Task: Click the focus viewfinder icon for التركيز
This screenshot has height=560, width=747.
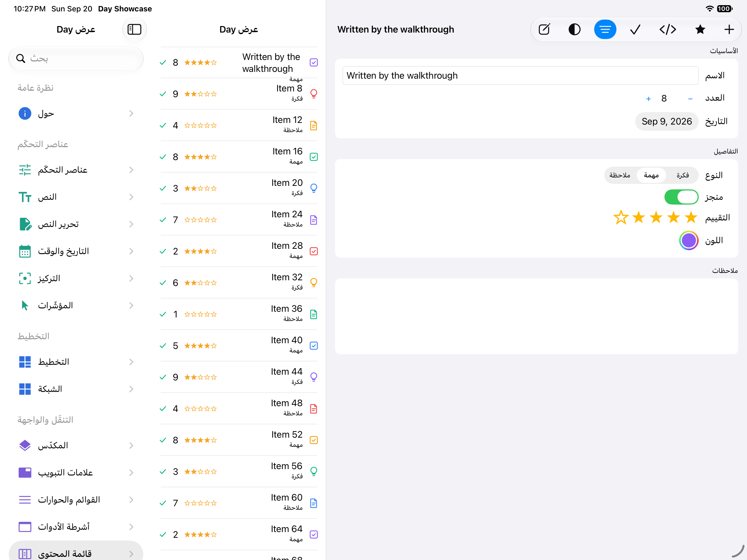Action: (25, 278)
